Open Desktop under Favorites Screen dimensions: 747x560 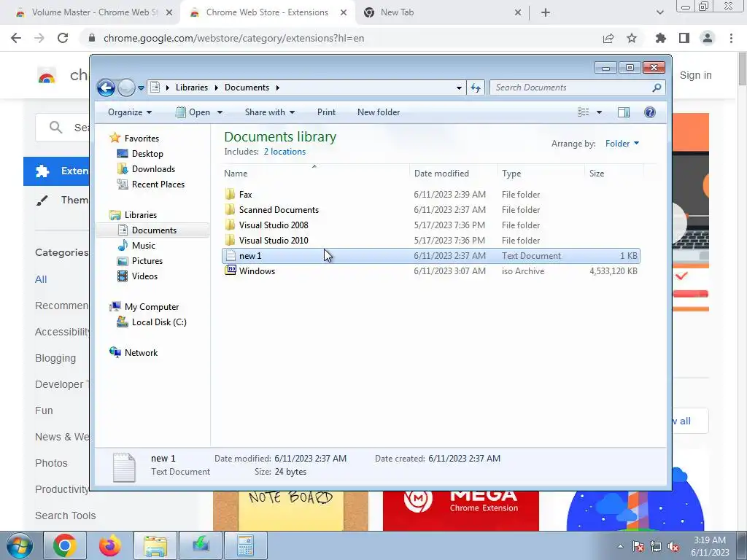coord(147,154)
